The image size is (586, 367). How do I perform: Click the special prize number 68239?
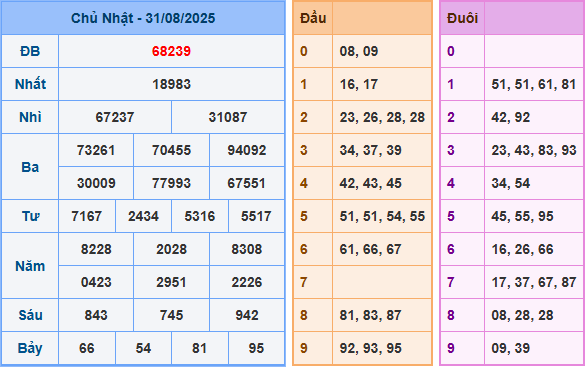pyautogui.click(x=171, y=51)
